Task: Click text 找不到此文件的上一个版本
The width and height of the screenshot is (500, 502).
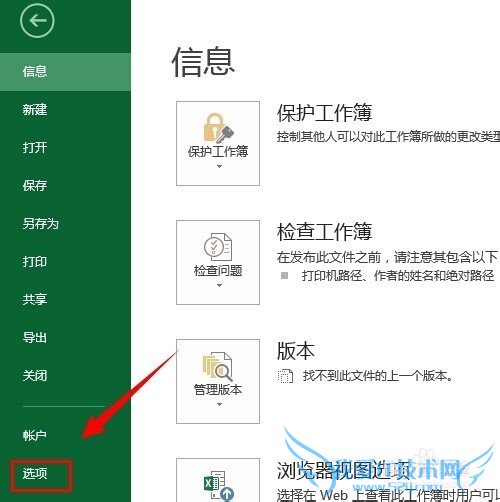Action: 378,376
